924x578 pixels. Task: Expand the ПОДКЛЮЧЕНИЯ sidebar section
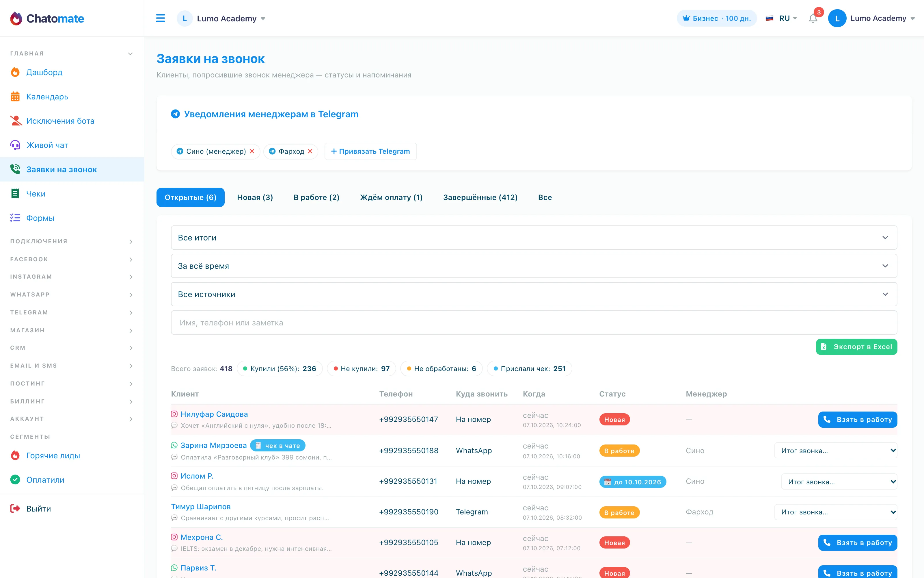pyautogui.click(x=72, y=242)
